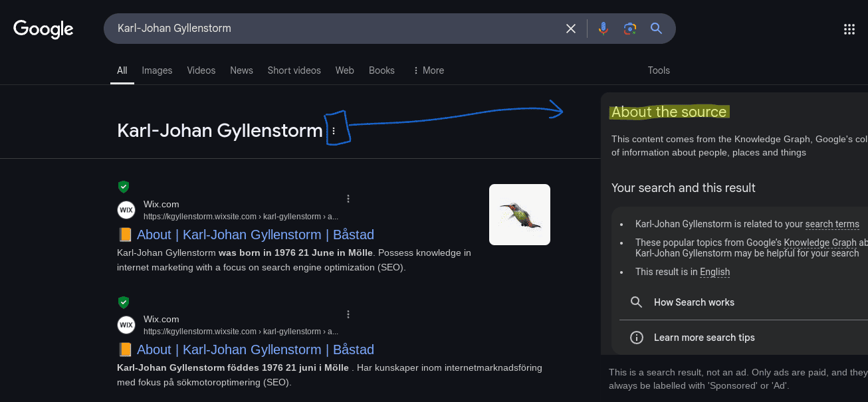Switch to the Videos tab

click(201, 70)
